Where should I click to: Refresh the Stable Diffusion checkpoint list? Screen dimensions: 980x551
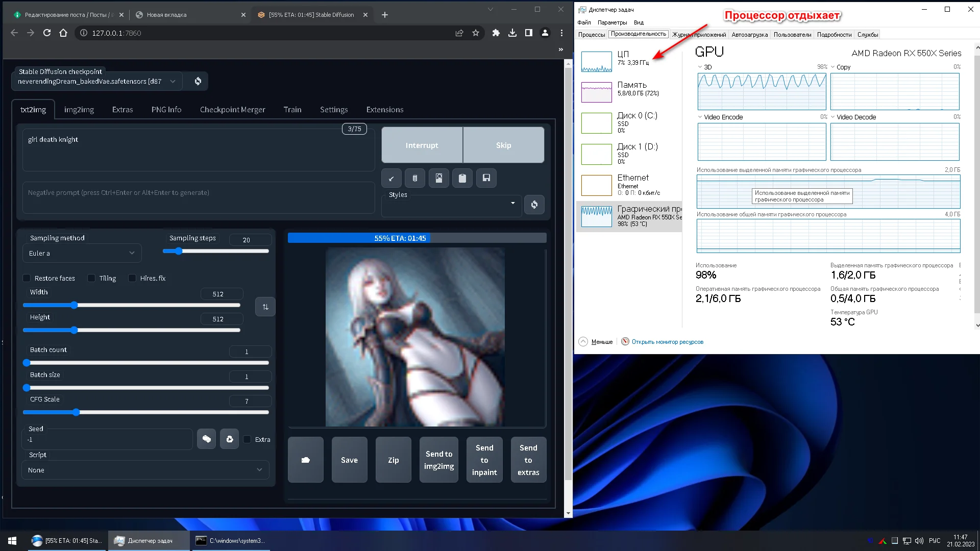point(198,81)
